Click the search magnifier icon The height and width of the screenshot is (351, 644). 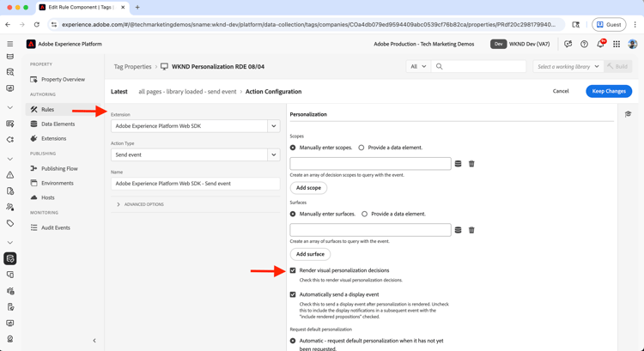point(439,66)
